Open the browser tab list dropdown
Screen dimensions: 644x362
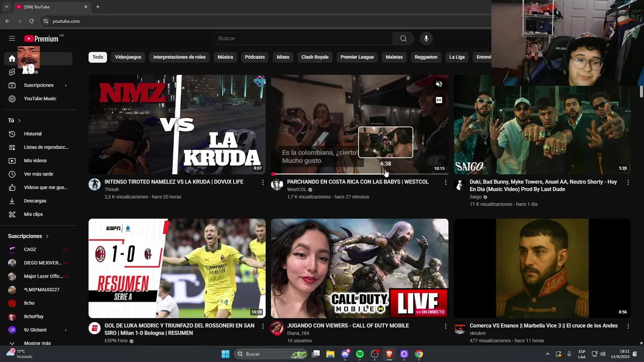(x=7, y=7)
